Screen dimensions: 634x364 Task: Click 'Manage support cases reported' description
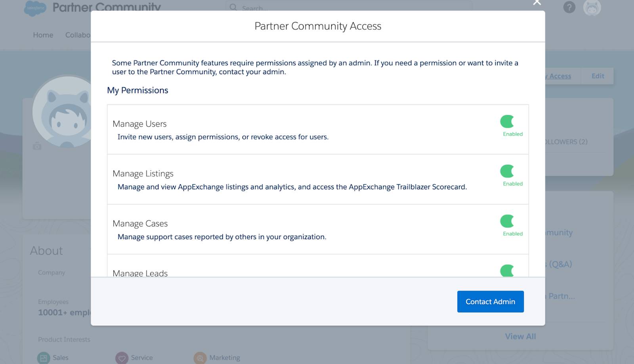coord(222,237)
